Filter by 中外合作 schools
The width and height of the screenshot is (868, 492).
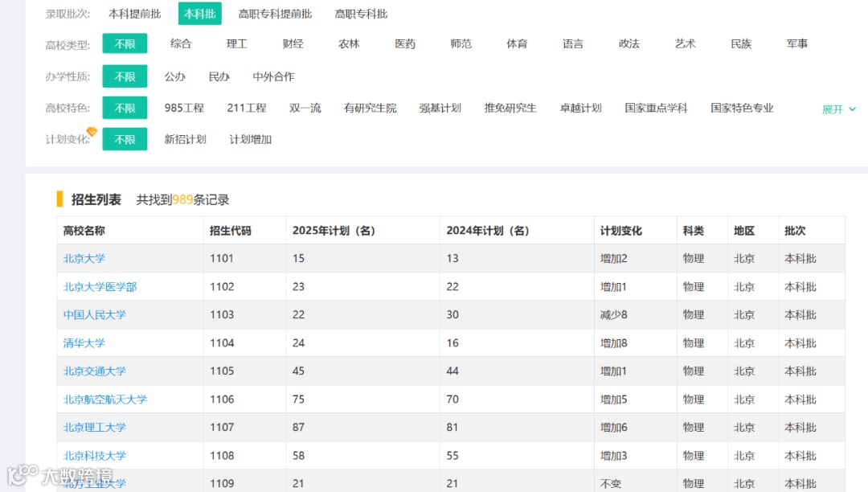[x=273, y=76]
